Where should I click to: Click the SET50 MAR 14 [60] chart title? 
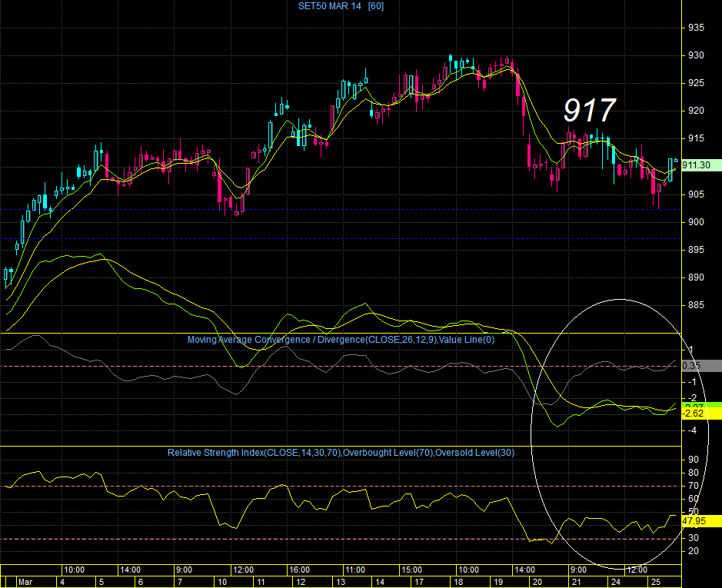click(341, 6)
